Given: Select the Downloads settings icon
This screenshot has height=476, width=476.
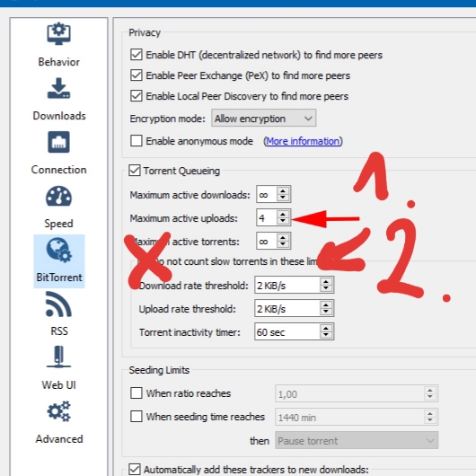Looking at the screenshot, I should [x=58, y=88].
